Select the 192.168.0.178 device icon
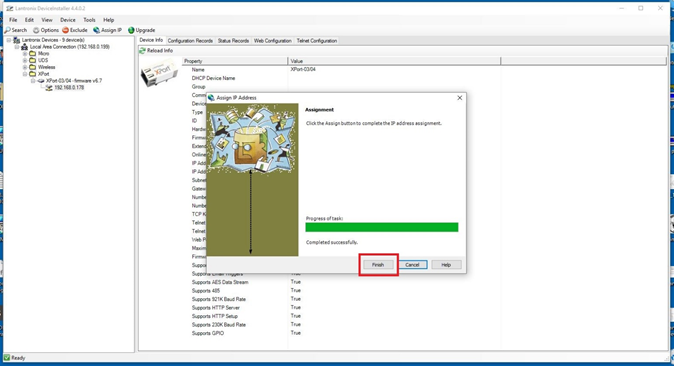Image resolution: width=674 pixels, height=366 pixels. (x=49, y=88)
